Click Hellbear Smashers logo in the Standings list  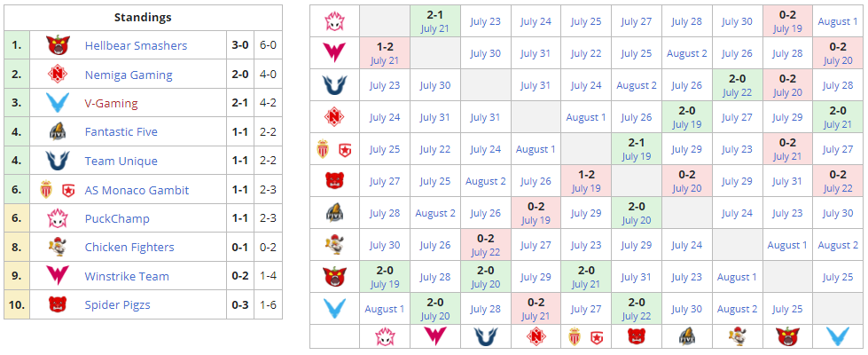click(x=58, y=45)
